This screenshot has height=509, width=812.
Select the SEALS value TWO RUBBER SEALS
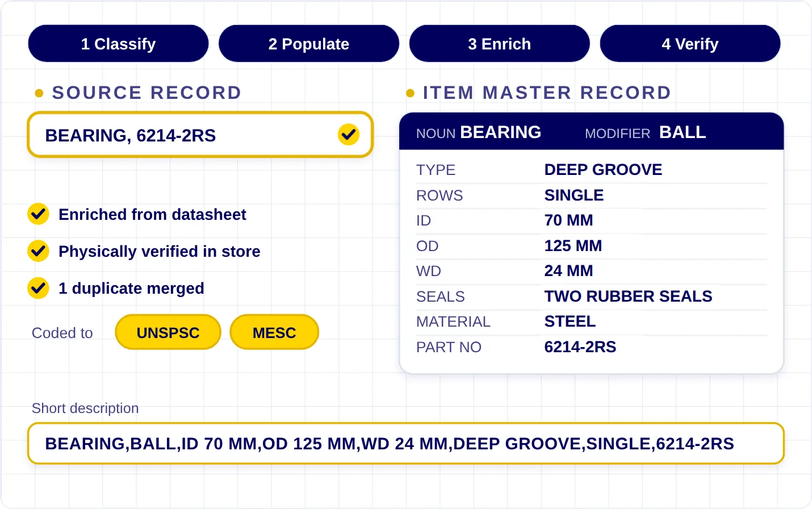(628, 297)
